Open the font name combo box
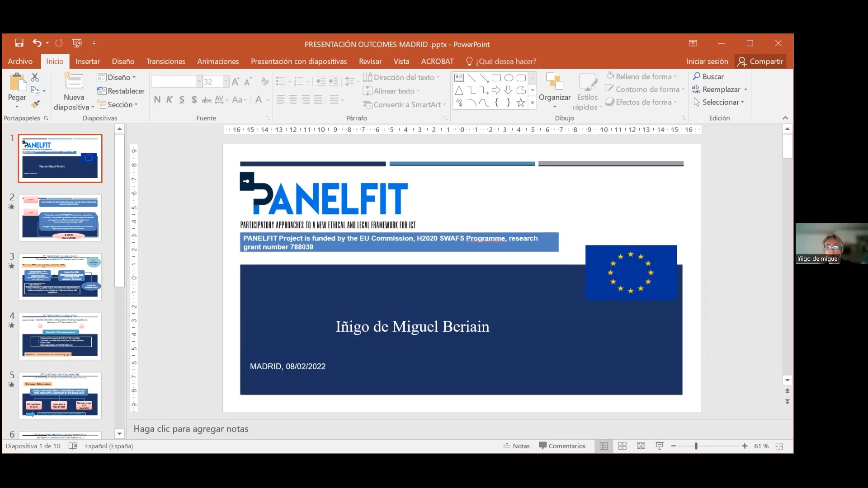Viewport: 868px width, 488px height. tap(176, 82)
